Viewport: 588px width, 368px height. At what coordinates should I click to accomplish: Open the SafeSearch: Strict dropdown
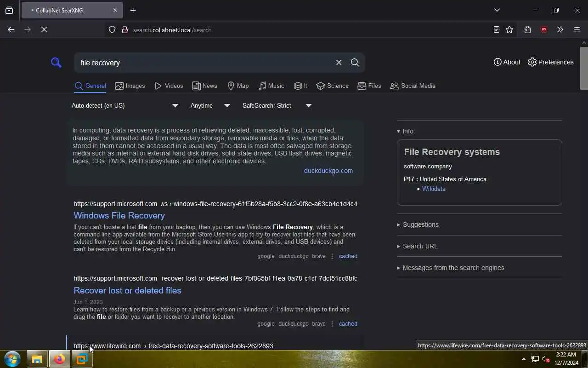[277, 105]
